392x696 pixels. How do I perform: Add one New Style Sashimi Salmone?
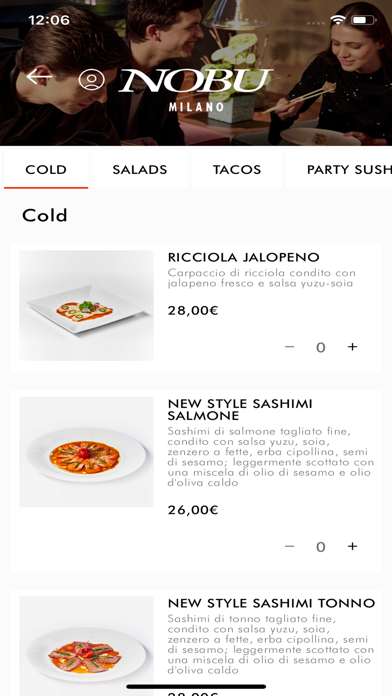pyautogui.click(x=352, y=546)
